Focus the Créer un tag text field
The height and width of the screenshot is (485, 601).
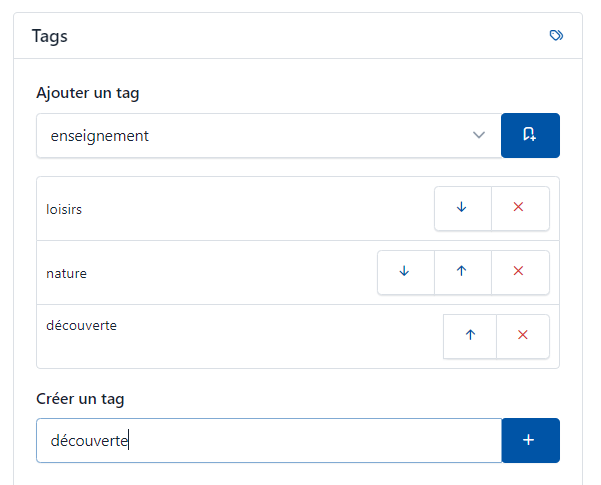(x=300, y=440)
